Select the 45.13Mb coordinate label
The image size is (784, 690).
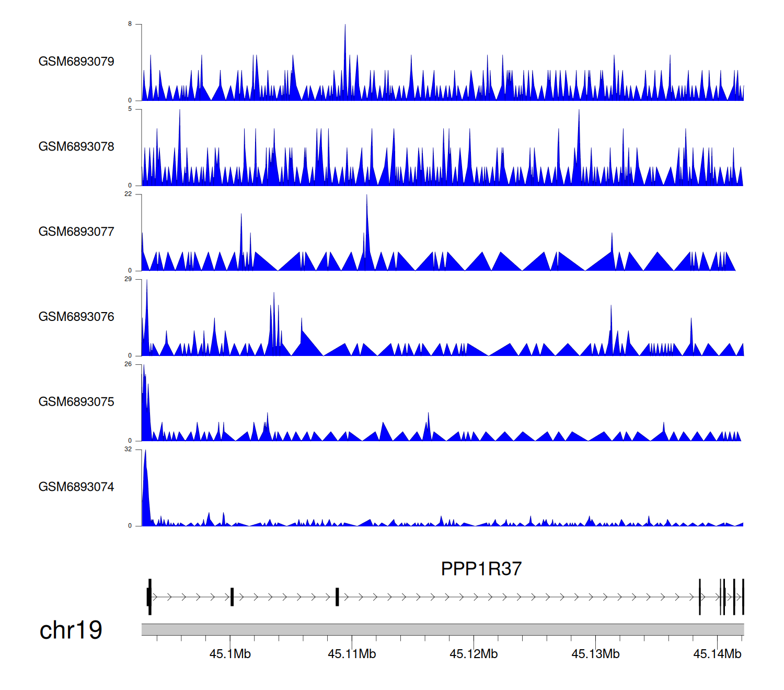tap(595, 654)
